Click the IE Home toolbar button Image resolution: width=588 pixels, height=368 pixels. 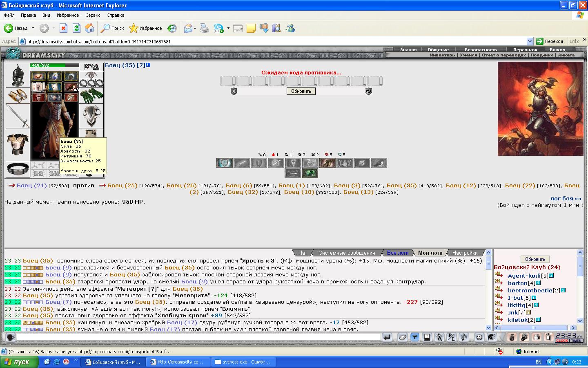click(89, 28)
